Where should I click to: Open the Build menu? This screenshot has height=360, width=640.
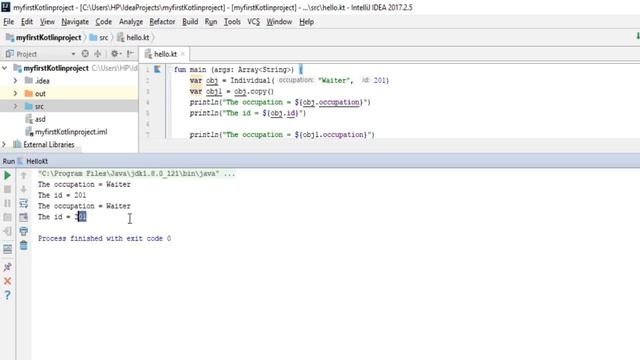[x=190, y=22]
